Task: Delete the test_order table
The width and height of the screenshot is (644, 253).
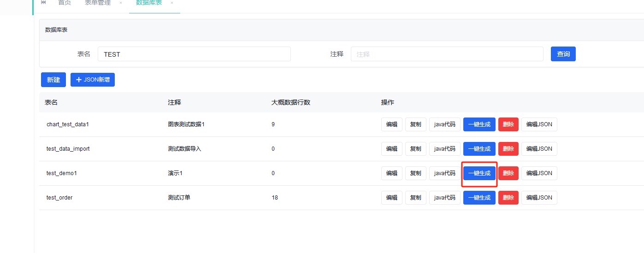Action: pyautogui.click(x=508, y=198)
